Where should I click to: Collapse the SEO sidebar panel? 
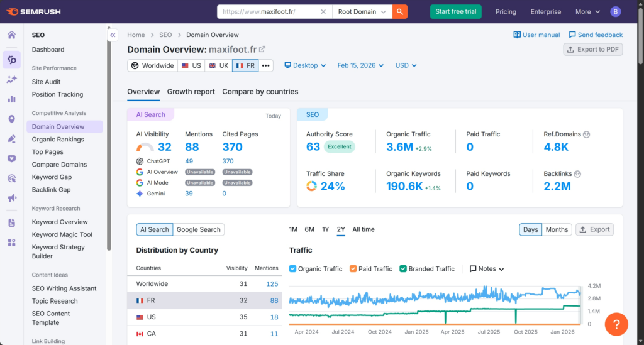pos(113,35)
